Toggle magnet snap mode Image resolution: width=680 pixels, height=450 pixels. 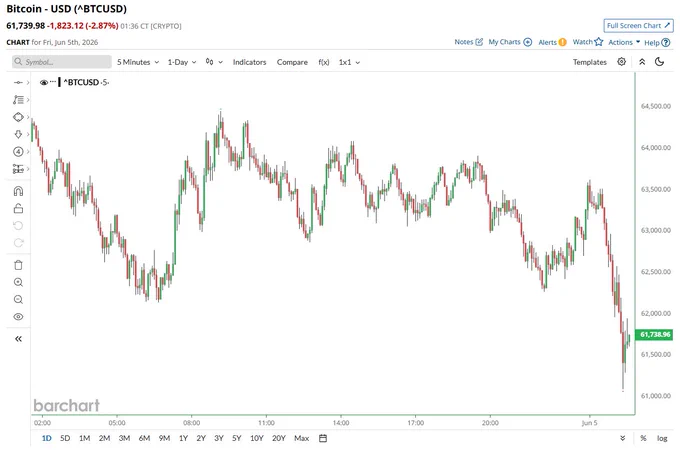tap(18, 191)
